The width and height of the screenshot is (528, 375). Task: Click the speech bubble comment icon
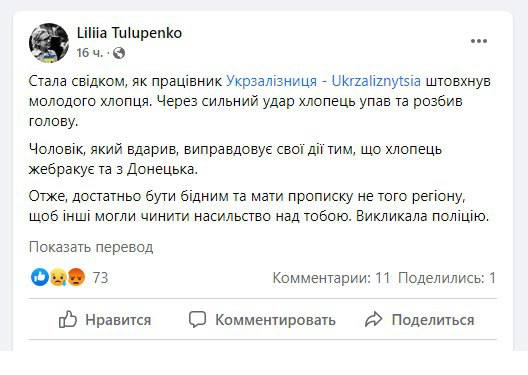click(x=197, y=319)
